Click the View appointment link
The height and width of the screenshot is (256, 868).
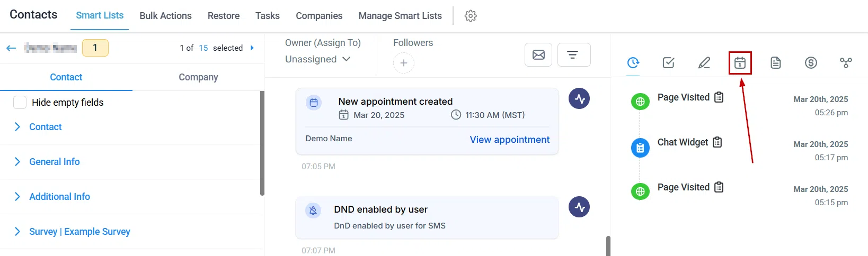tap(509, 140)
